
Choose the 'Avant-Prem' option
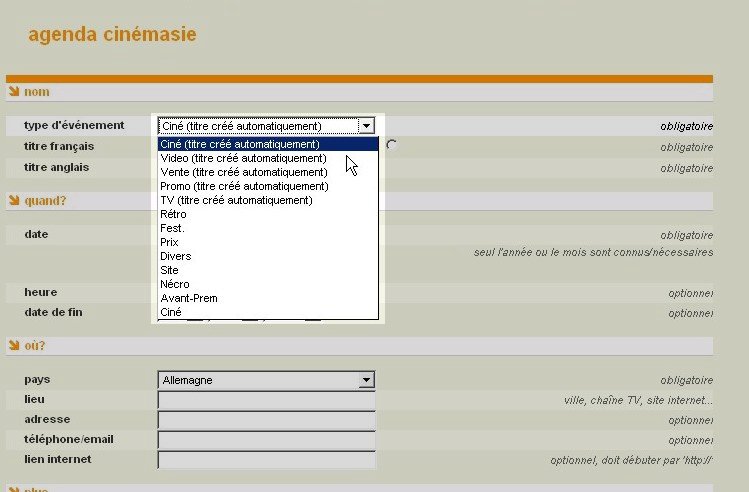[x=188, y=298]
